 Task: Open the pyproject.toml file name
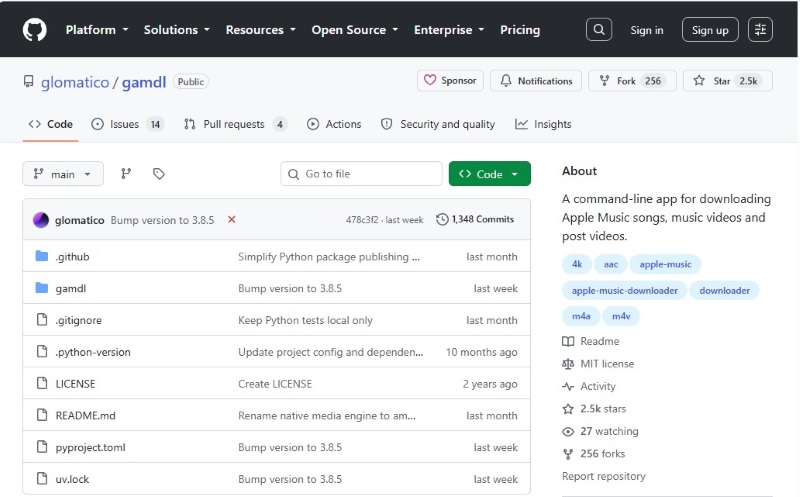[x=90, y=448]
